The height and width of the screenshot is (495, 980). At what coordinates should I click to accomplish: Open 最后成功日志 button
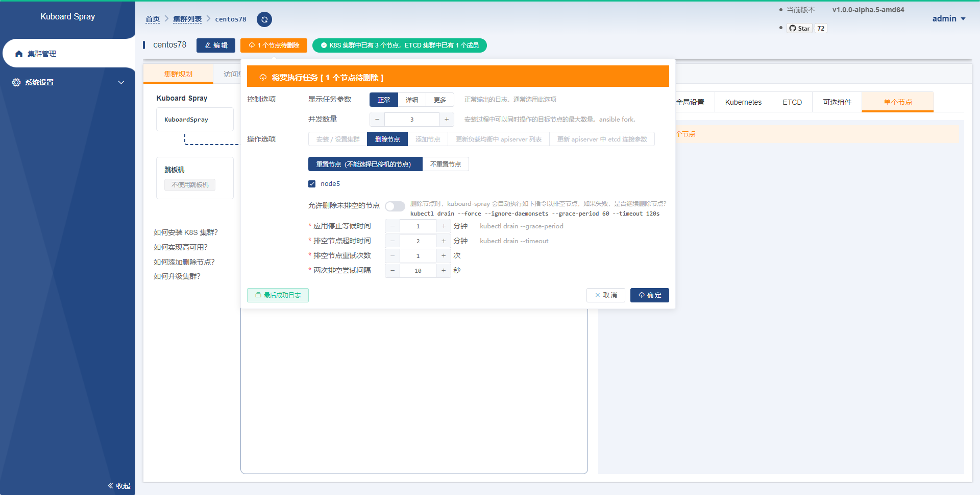tap(278, 295)
